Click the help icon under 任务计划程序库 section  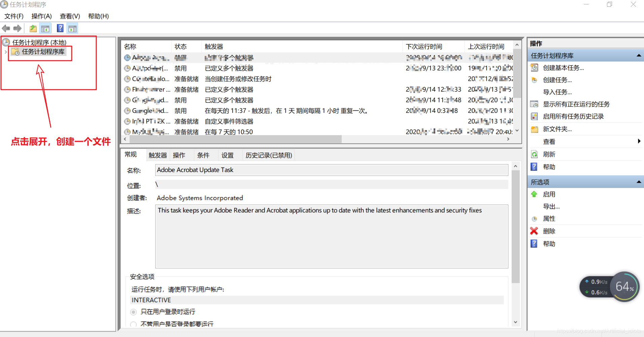534,167
